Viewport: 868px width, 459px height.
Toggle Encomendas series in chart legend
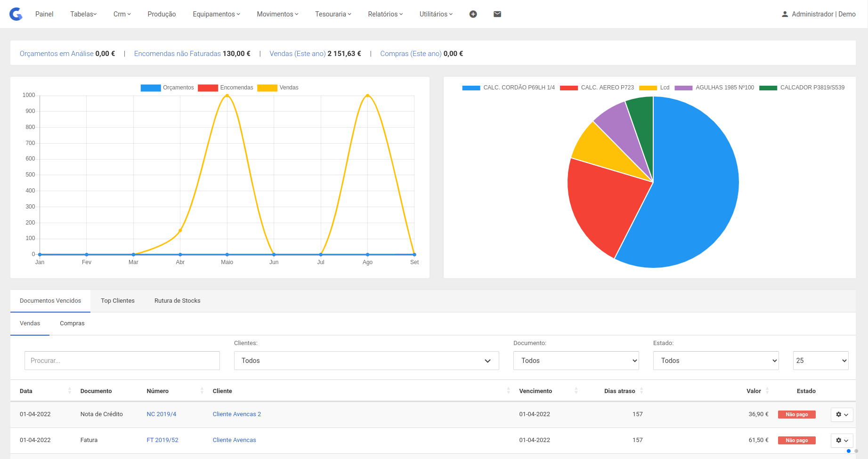pos(208,88)
